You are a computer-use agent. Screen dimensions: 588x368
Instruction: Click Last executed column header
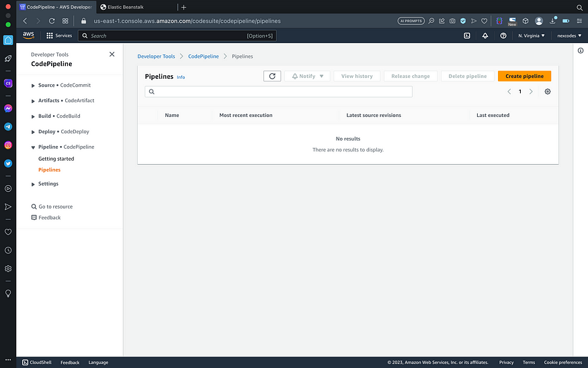point(493,115)
